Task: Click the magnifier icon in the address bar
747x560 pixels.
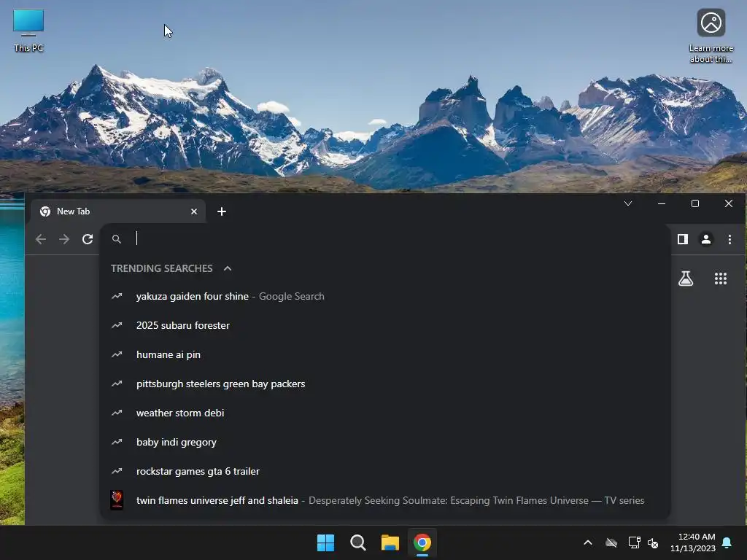Action: tap(117, 239)
